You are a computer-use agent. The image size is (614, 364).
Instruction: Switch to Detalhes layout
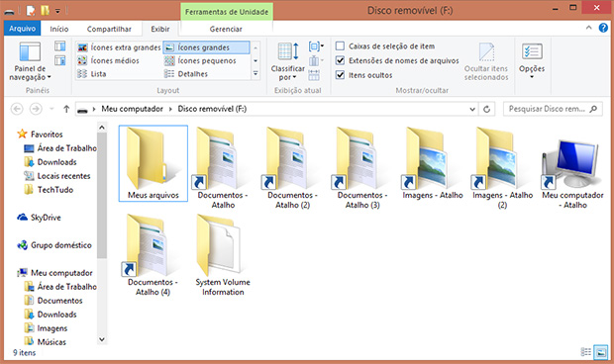click(x=186, y=74)
